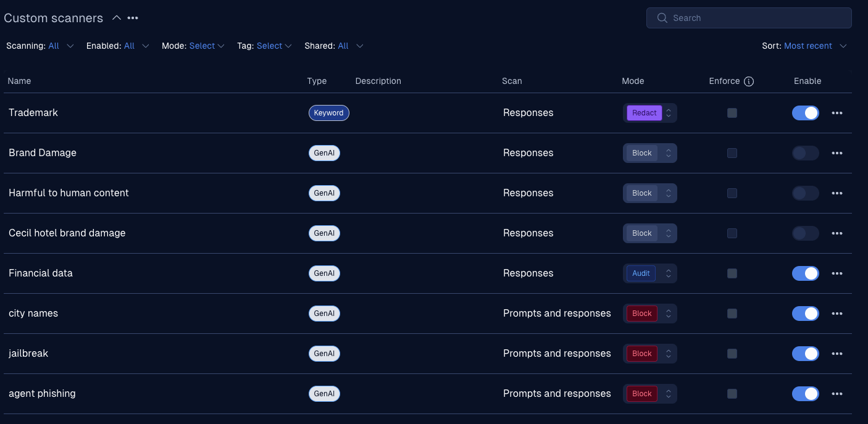868x424 pixels.
Task: Enable the Harmful to human content scanner
Action: [x=806, y=193]
